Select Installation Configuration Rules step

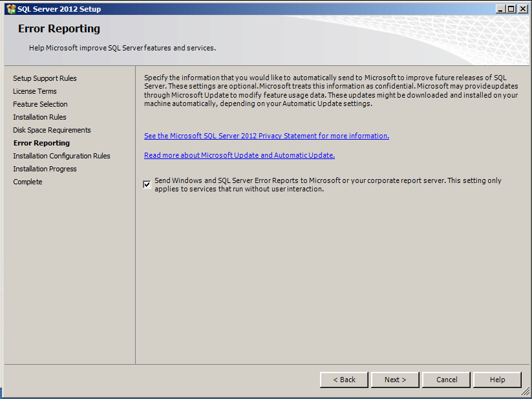click(x=61, y=156)
